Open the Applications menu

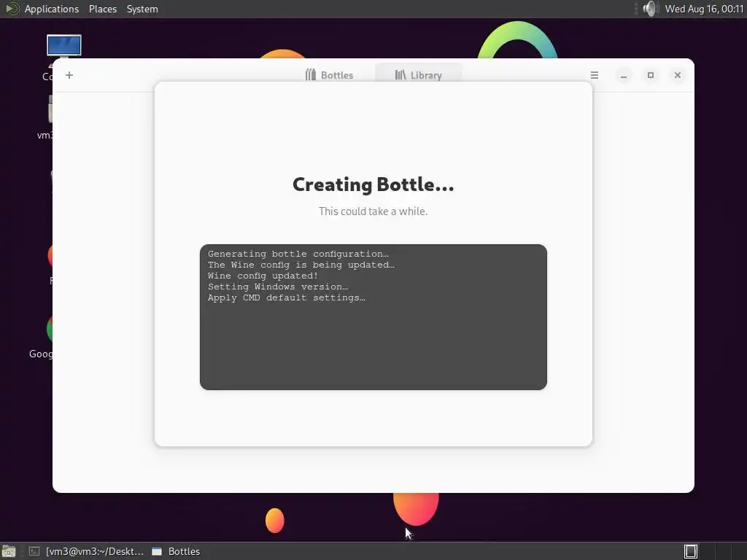pyautogui.click(x=52, y=9)
